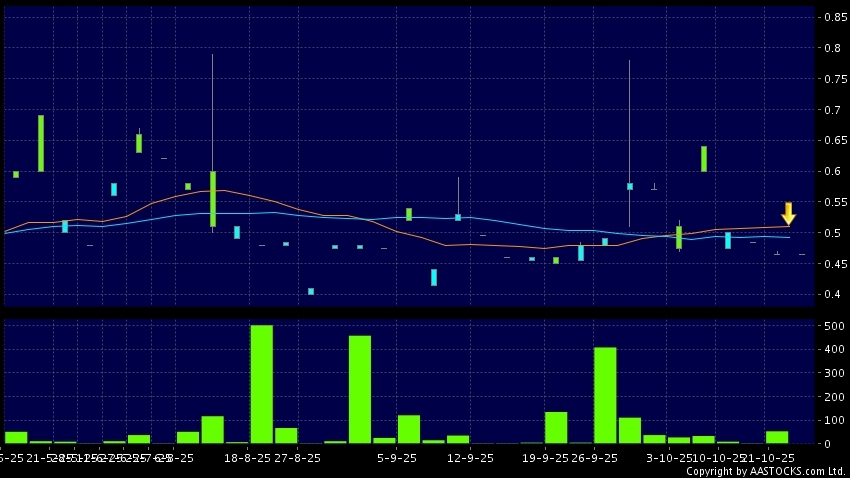850x478 pixels.
Task: Select the green candle between 0.6 and 0.65 on right
Action: [x=704, y=159]
